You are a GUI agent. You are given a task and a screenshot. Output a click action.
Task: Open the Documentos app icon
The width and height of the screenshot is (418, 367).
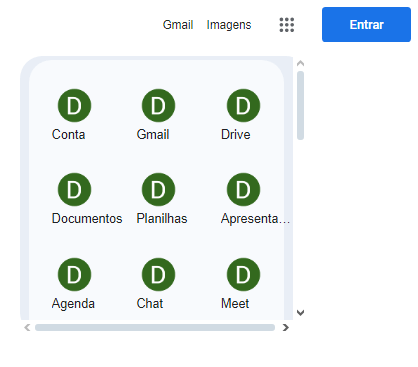74,189
